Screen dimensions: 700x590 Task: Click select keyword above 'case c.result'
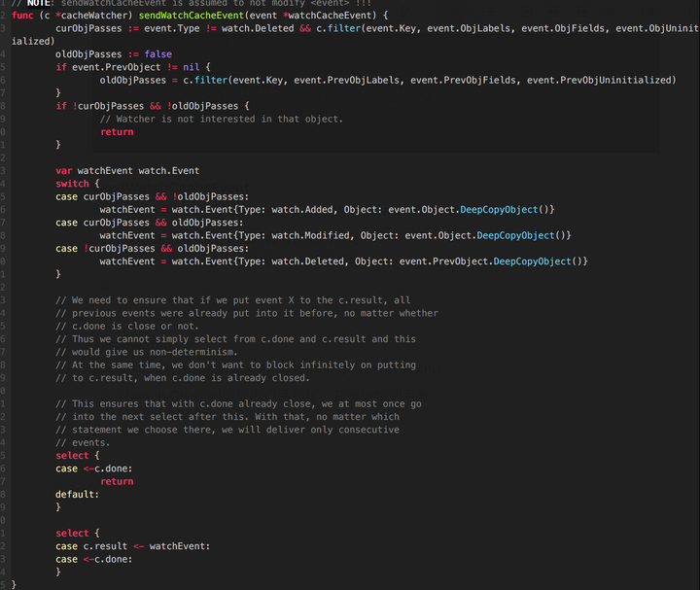tap(72, 534)
